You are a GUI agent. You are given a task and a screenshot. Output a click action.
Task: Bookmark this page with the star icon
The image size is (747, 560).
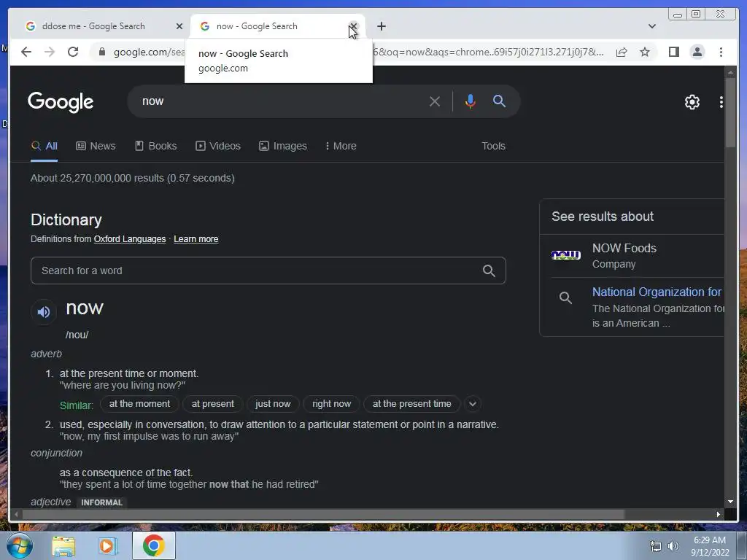pyautogui.click(x=645, y=52)
